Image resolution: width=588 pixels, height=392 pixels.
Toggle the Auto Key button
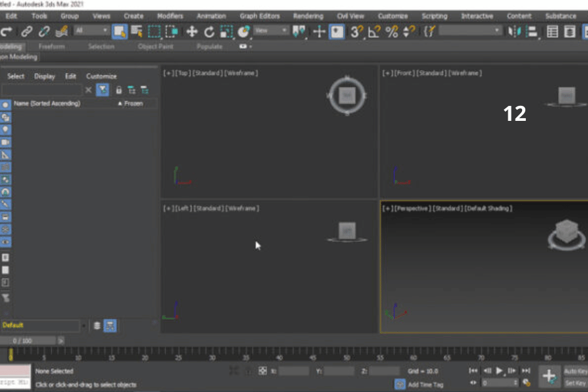click(575, 371)
